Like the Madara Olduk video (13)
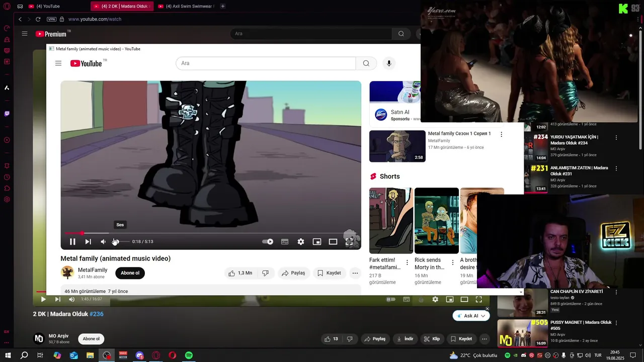 tap(332, 339)
